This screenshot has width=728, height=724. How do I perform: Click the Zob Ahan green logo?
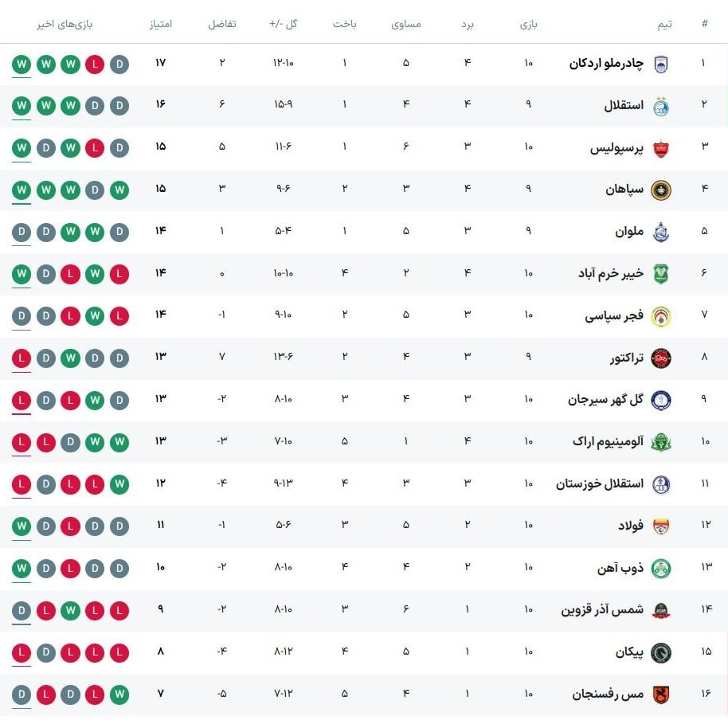660,569
